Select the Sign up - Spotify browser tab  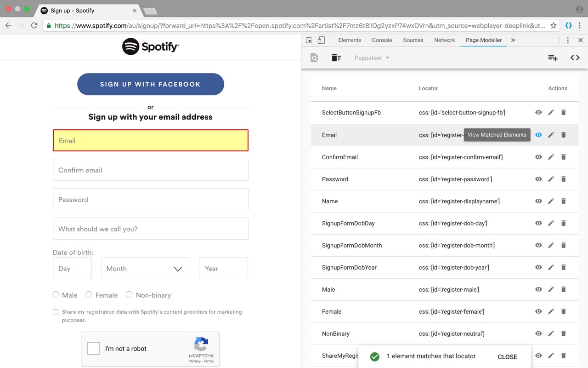click(x=87, y=11)
